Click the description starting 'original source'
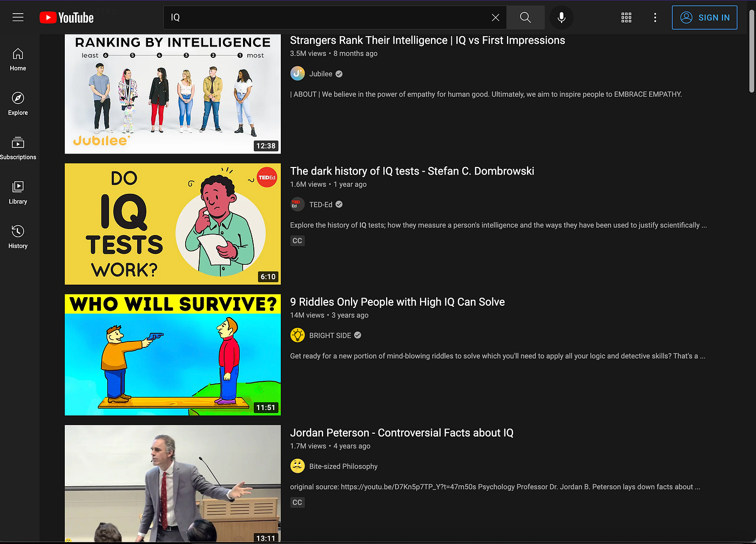This screenshot has width=756, height=544. pyautogui.click(x=495, y=487)
